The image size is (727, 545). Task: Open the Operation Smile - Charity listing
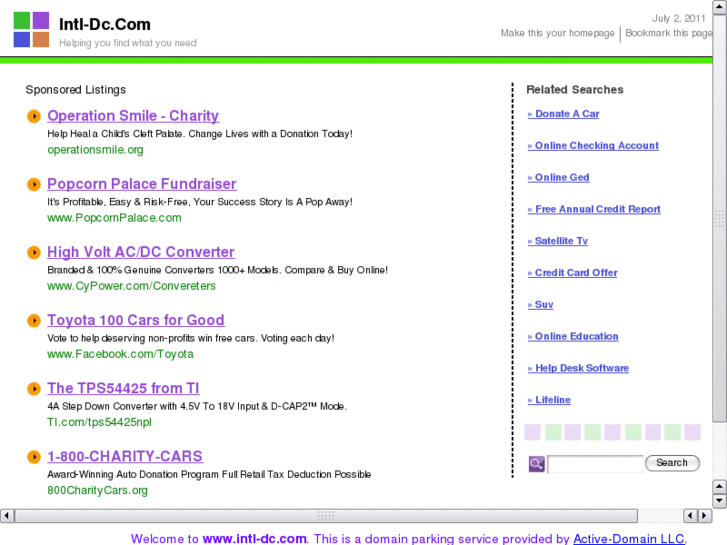pyautogui.click(x=133, y=116)
